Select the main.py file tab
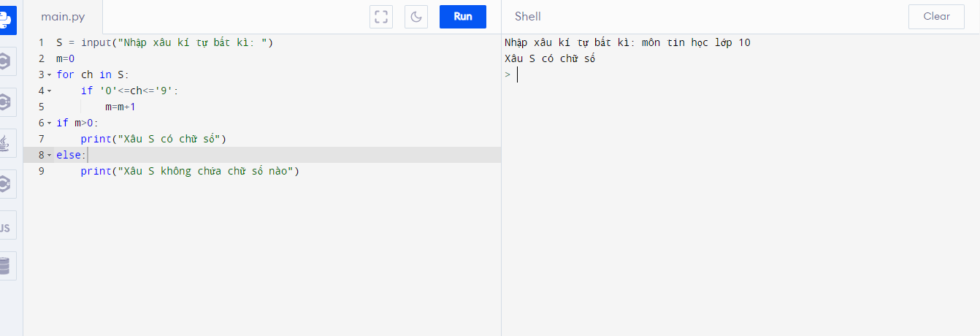 [63, 17]
